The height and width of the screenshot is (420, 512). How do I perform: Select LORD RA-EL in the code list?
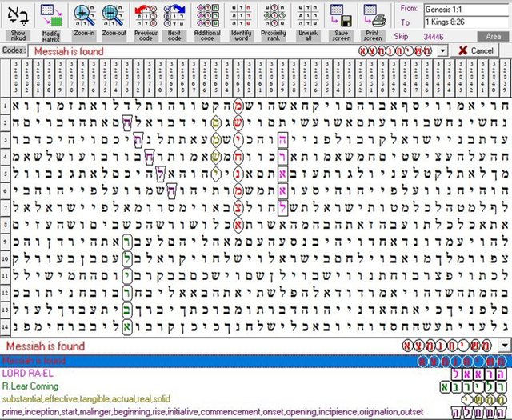click(24, 374)
